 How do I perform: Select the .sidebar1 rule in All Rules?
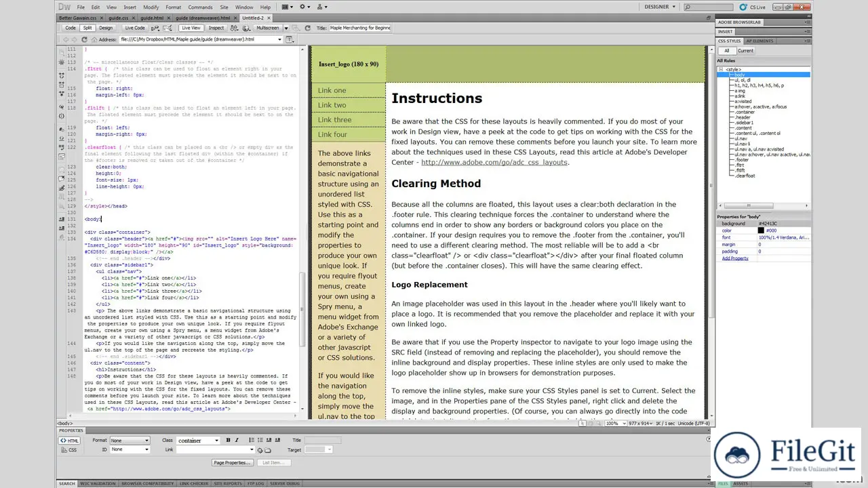(745, 123)
